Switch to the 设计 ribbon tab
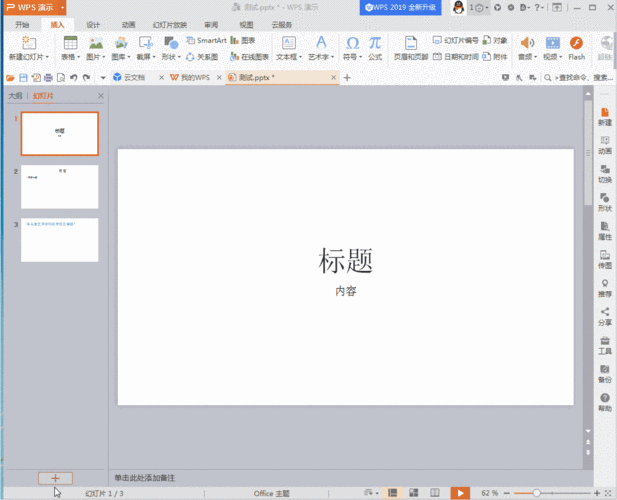 click(93, 24)
